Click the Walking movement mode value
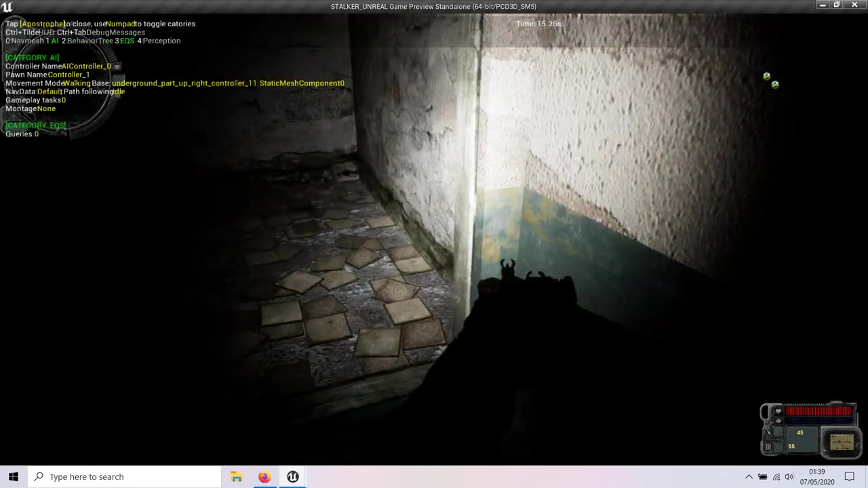 [x=77, y=83]
